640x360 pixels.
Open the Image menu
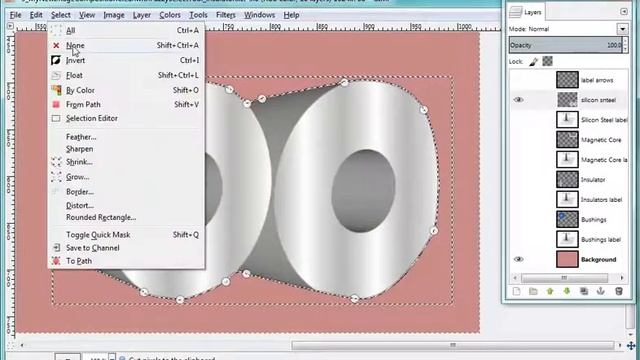pyautogui.click(x=114, y=15)
